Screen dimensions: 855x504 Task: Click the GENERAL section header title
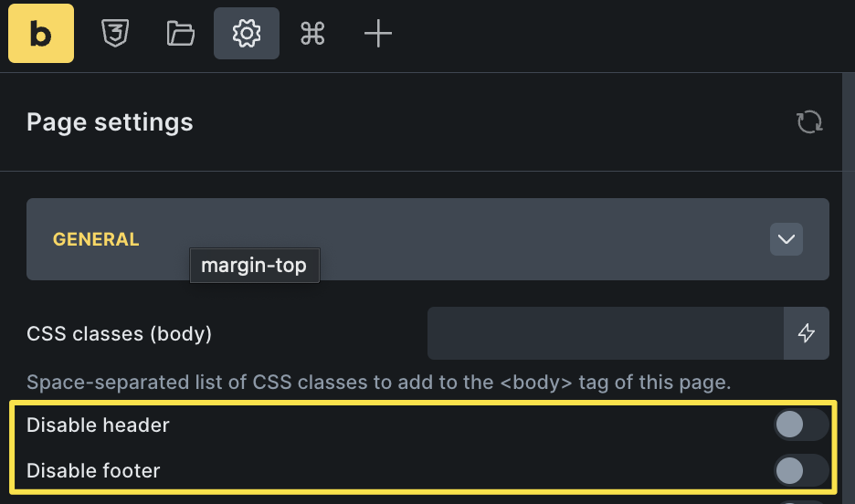pyautogui.click(x=96, y=239)
